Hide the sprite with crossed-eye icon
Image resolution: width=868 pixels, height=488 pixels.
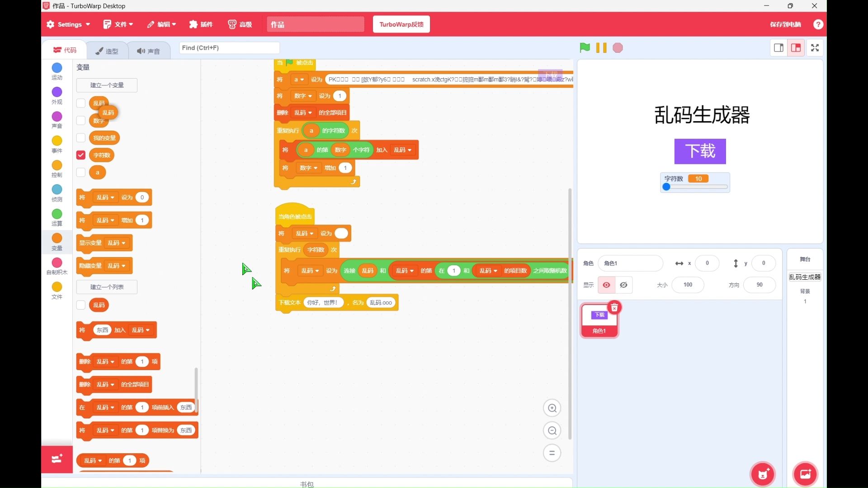[623, 285]
